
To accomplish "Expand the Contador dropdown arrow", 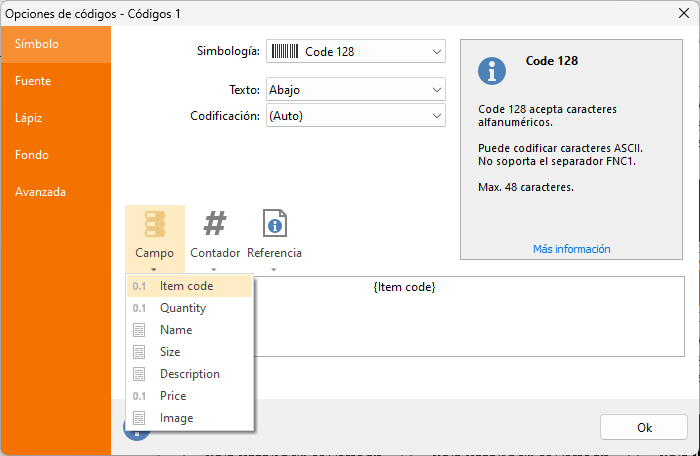I will coord(213,270).
